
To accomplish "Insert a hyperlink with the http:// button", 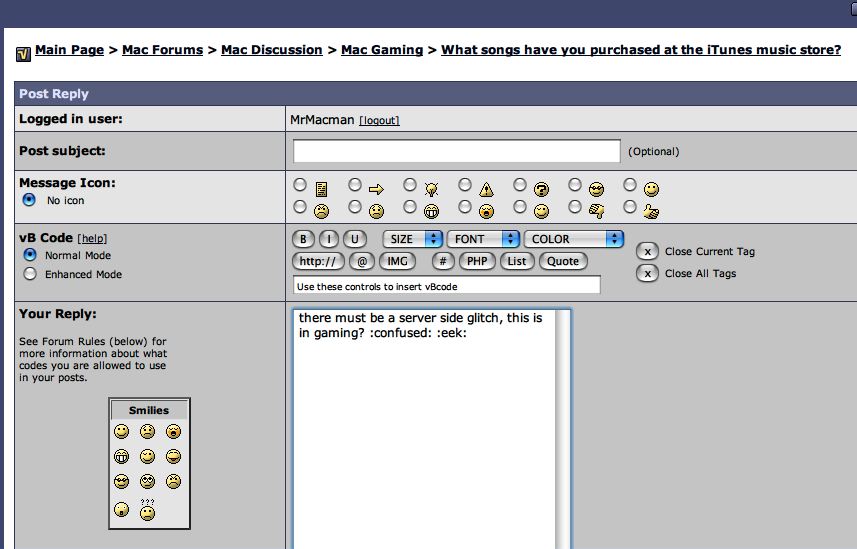I will coord(318,261).
